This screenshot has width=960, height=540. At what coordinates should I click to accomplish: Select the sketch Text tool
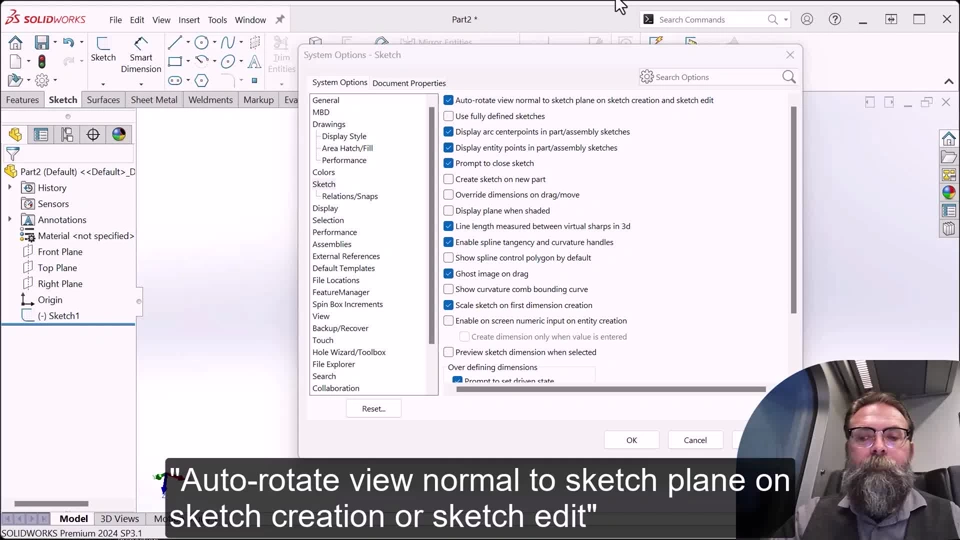click(254, 61)
